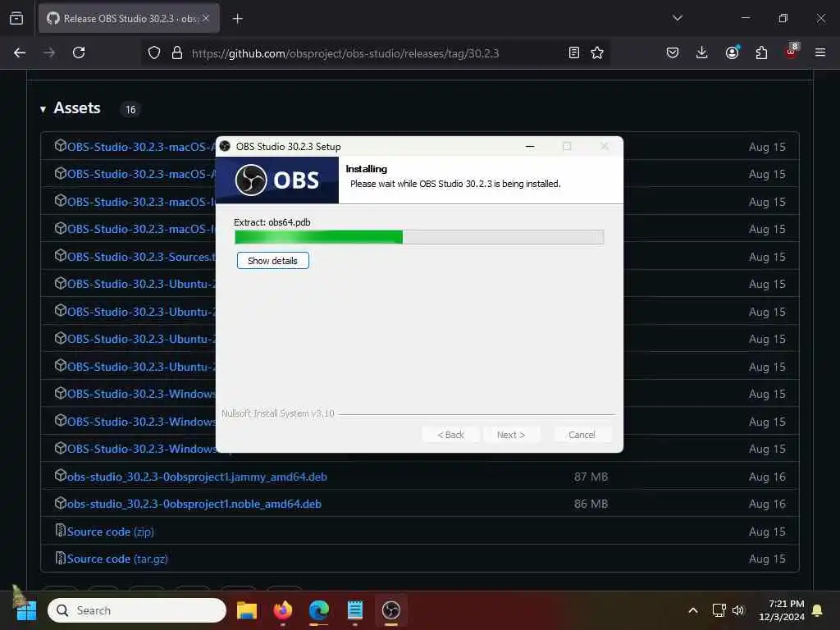Click the volume tray icon
The width and height of the screenshot is (840, 630).
(x=738, y=610)
